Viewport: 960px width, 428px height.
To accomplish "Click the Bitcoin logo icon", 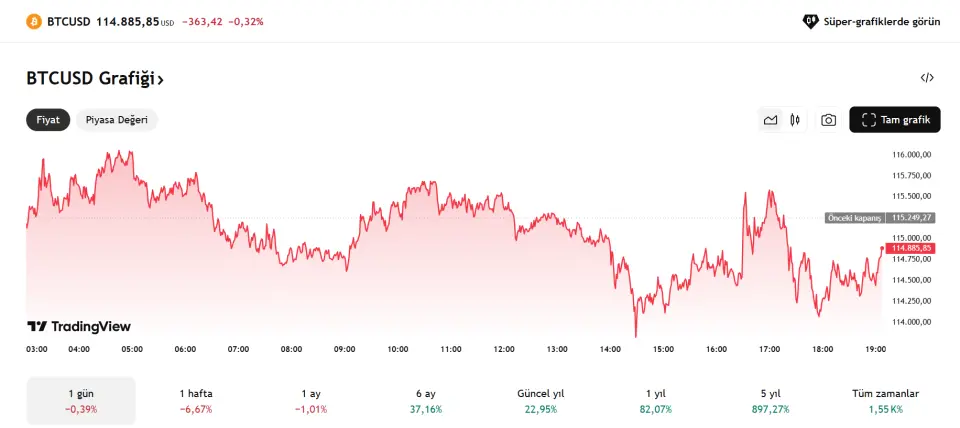I will (x=33, y=21).
